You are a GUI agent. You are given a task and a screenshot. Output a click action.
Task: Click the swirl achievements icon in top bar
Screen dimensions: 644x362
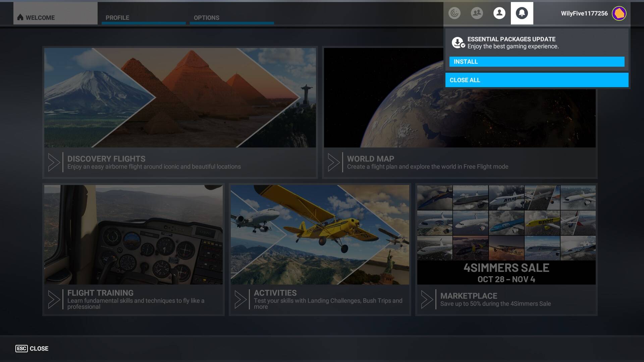(454, 13)
